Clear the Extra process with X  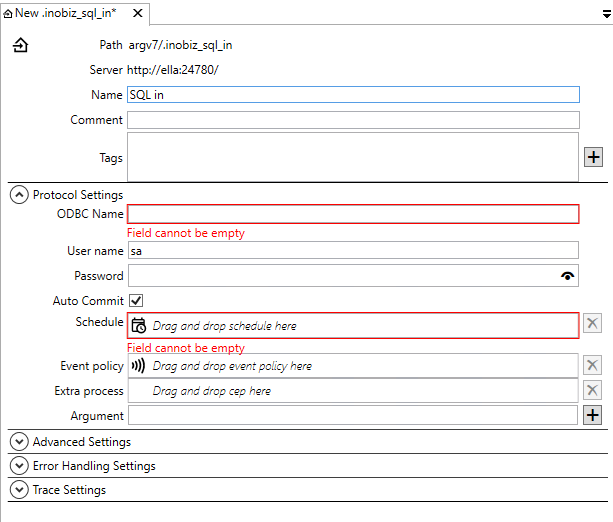(x=592, y=390)
